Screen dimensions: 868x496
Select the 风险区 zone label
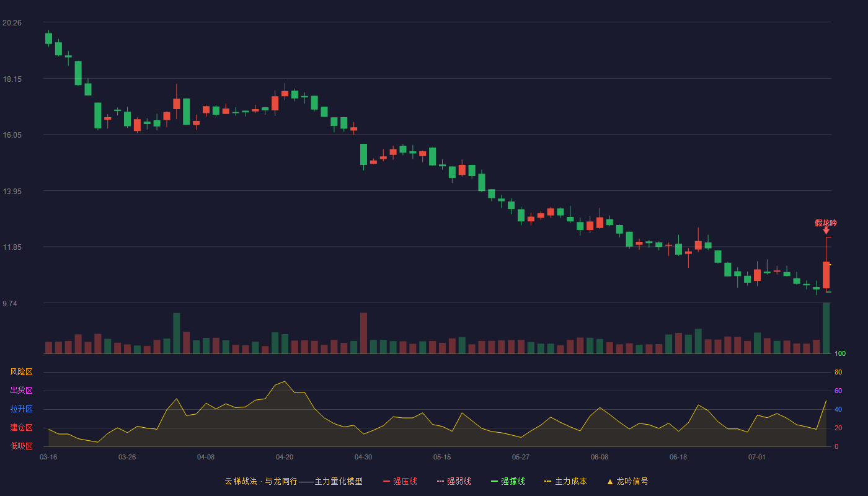[x=21, y=372]
